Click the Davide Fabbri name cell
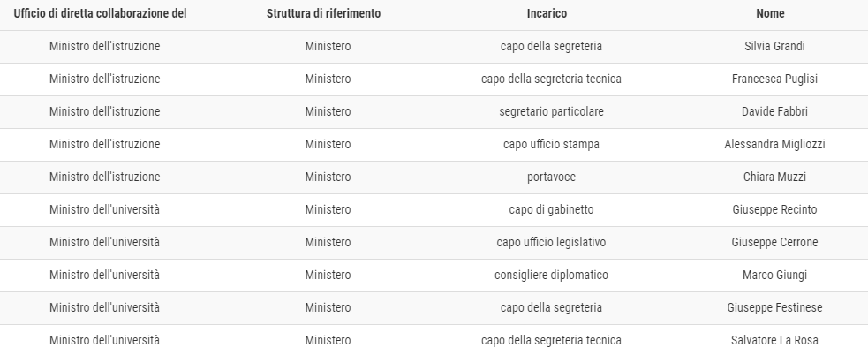The image size is (868, 355). pos(774,111)
